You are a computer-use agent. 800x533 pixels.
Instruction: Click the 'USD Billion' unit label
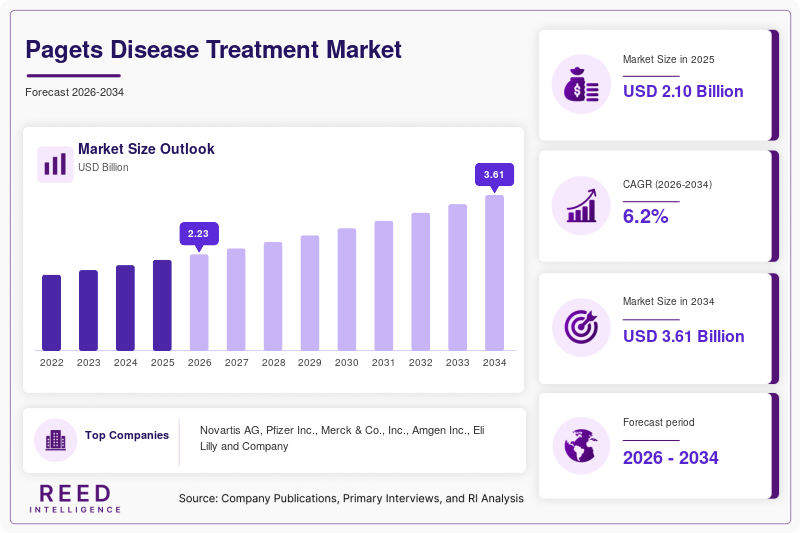tap(103, 167)
